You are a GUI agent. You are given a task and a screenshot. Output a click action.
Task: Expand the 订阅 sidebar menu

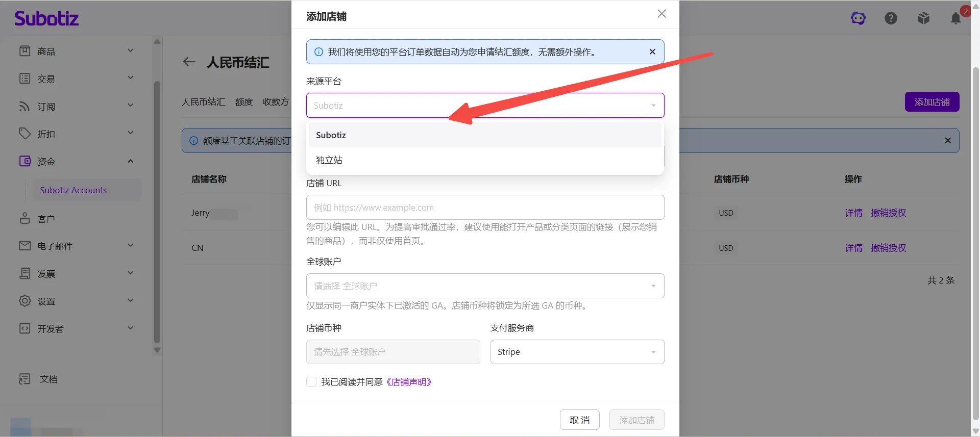click(x=130, y=106)
